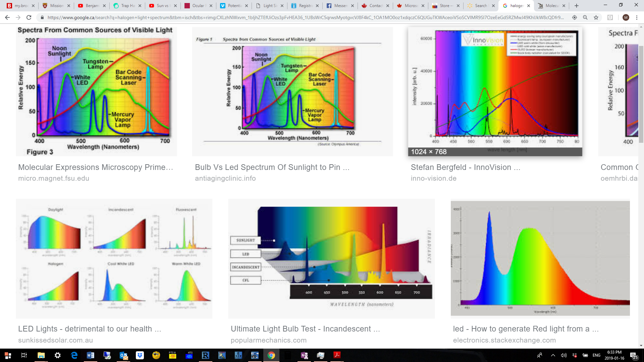Click Stefan Bergfeld - InnoVision title

[x=466, y=167]
